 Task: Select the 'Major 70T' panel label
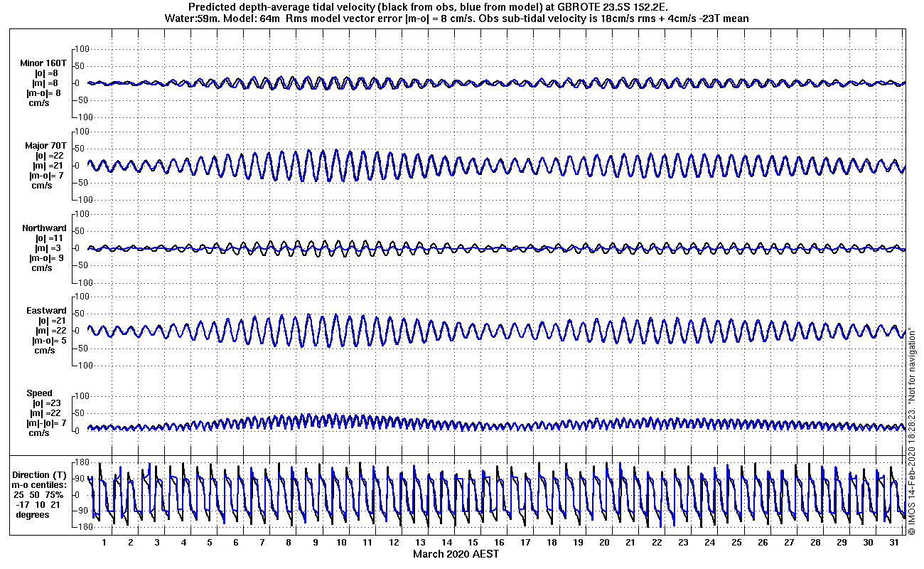point(45,146)
